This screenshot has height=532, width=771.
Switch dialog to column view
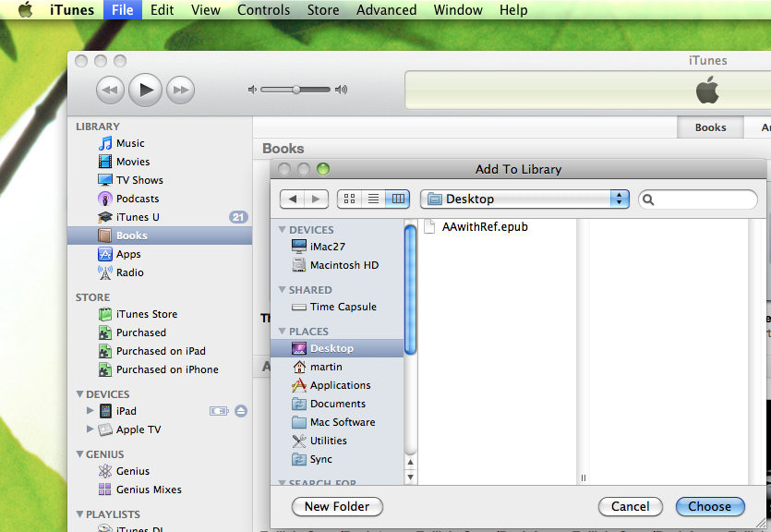pyautogui.click(x=398, y=199)
